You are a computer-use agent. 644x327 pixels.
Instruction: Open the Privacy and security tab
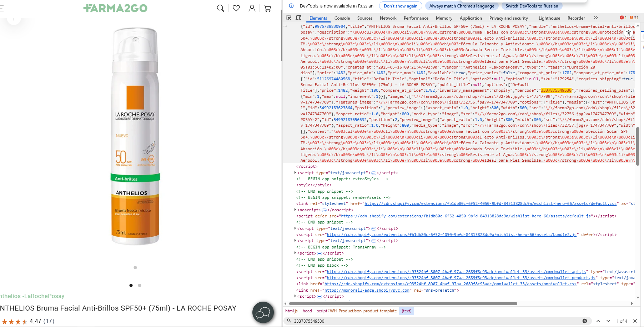[509, 18]
